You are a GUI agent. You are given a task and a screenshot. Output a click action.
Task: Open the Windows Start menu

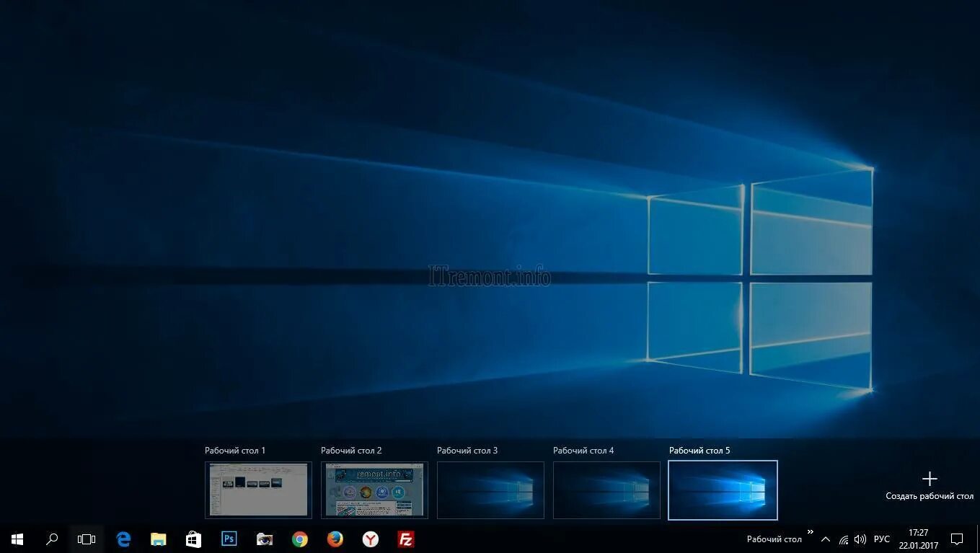17,539
